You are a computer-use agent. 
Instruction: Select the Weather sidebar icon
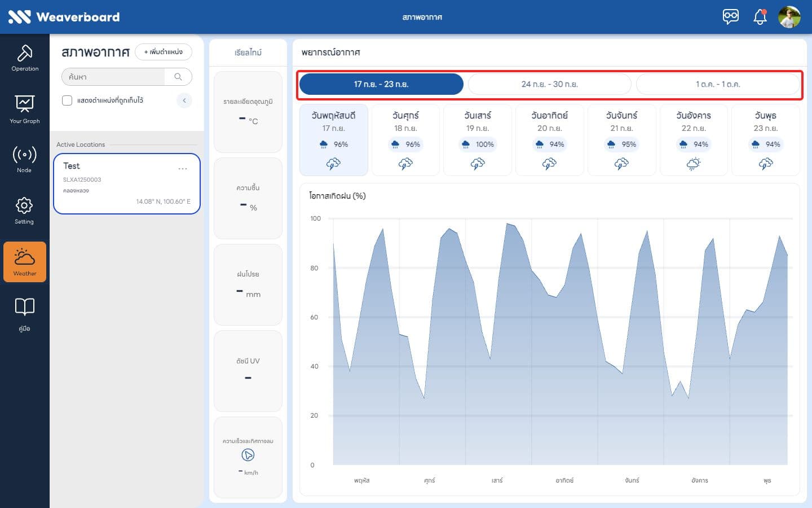pyautogui.click(x=25, y=262)
